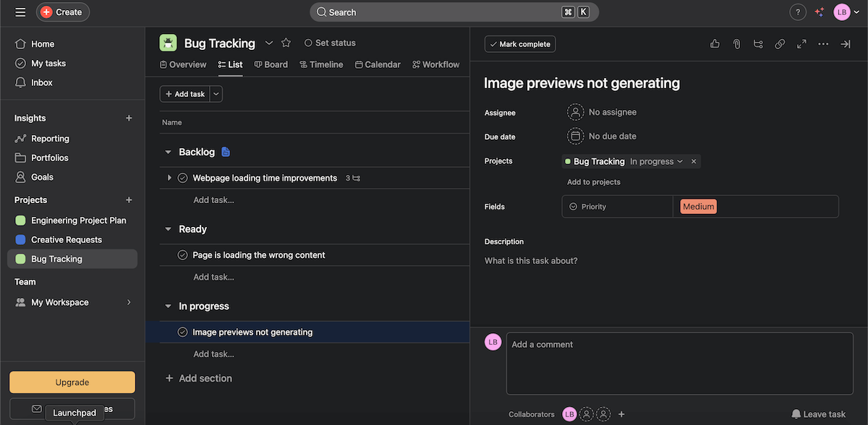
Task: Click the add subtask icon
Action: [x=758, y=44]
